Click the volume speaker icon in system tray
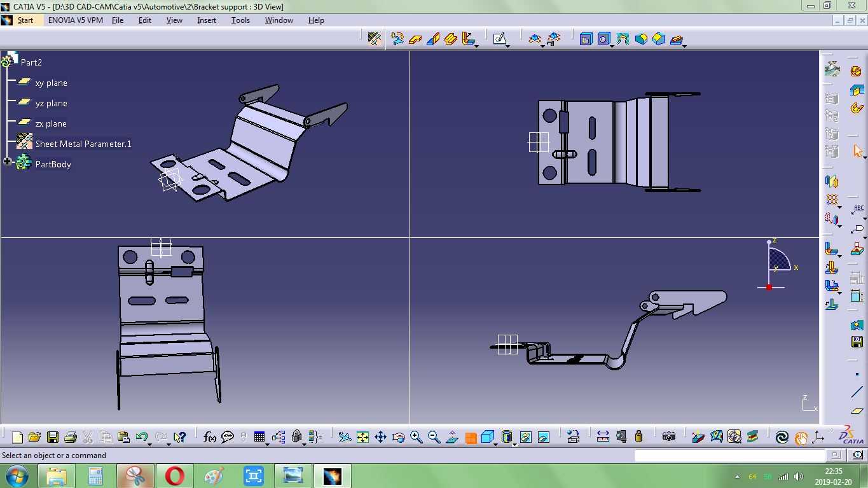Viewport: 868px width, 488px height. [x=799, y=477]
